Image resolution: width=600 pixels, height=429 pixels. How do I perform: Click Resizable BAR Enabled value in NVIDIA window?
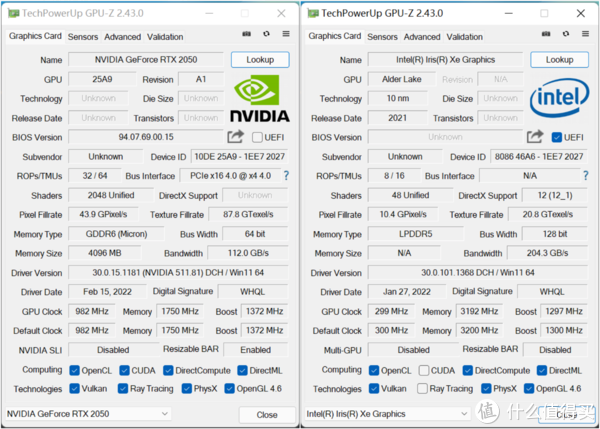(256, 350)
